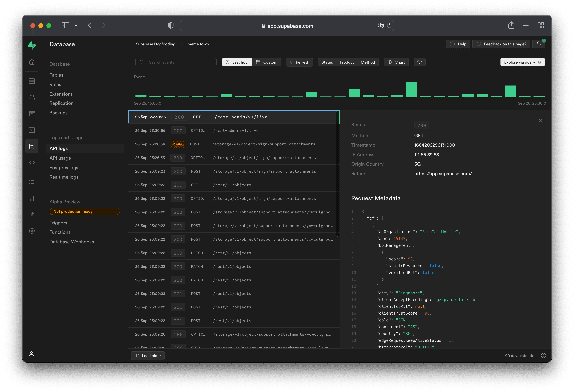Image resolution: width=574 pixels, height=392 pixels.
Task: Open API usage menu item
Action: click(x=60, y=158)
